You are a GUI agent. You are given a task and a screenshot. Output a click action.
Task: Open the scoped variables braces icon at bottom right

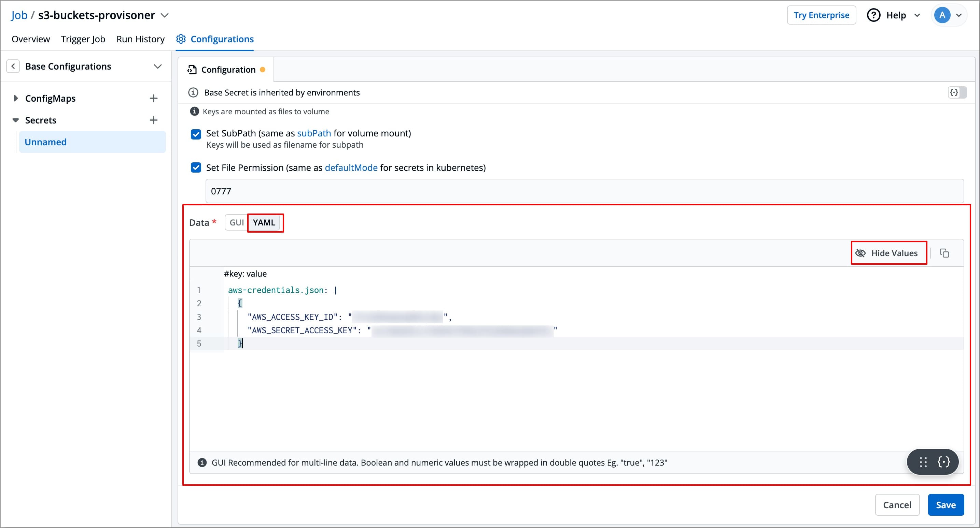[944, 462]
